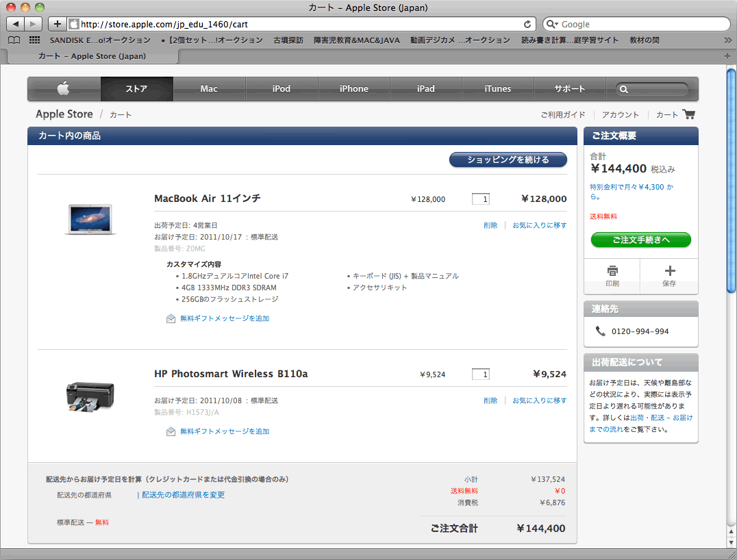Image resolution: width=737 pixels, height=560 pixels.
Task: Go back with Safari's back arrow
Action: 16,24
